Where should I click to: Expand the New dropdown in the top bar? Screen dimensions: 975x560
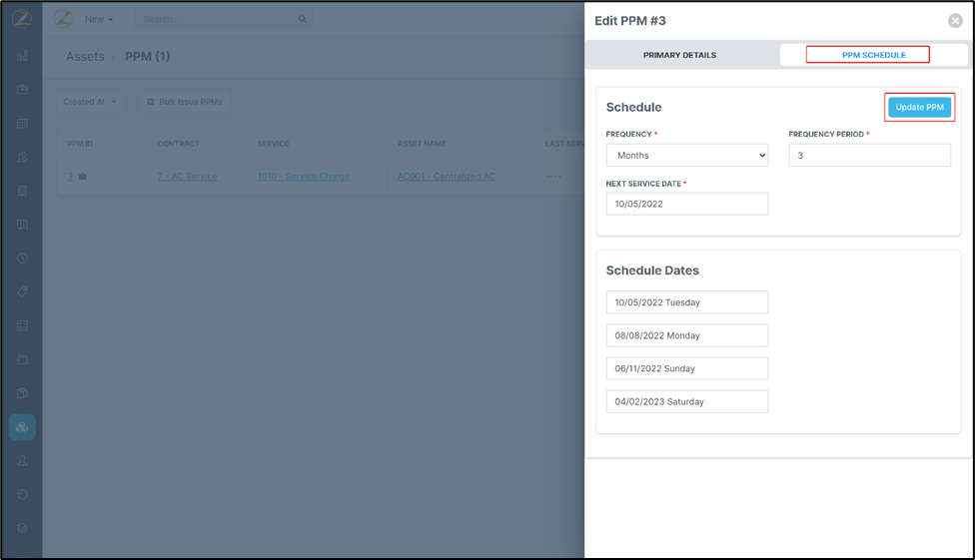(x=99, y=19)
